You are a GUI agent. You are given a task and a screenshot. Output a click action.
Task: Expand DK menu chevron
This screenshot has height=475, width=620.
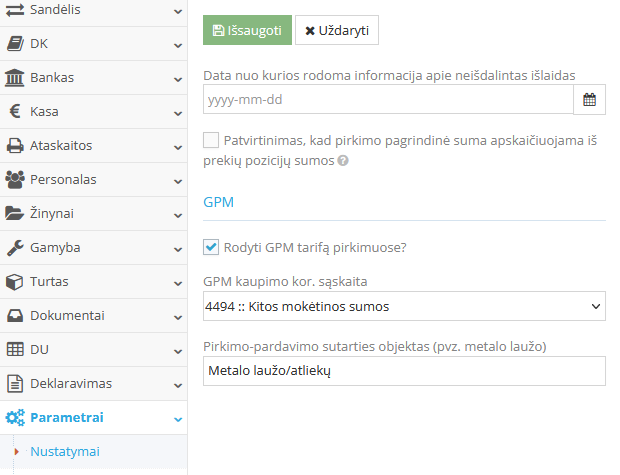pos(178,45)
